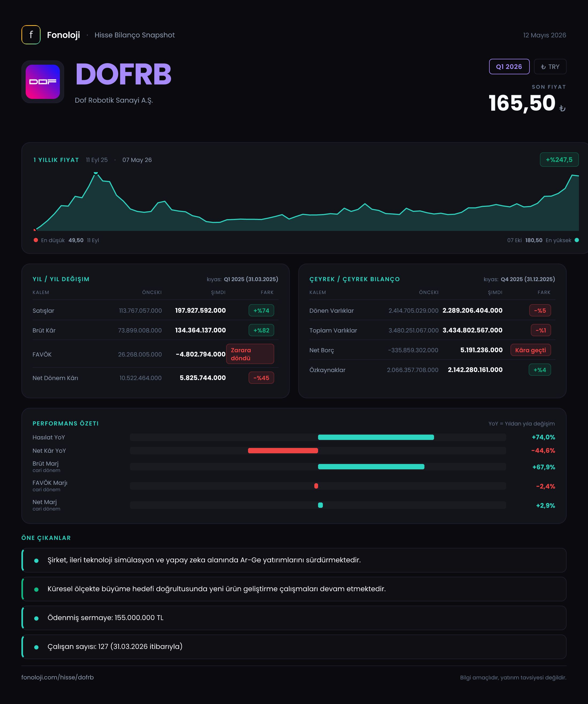Viewport: 588px width, 704px height.
Task: Click the 12 Mayıs 2026 date
Action: click(x=544, y=35)
